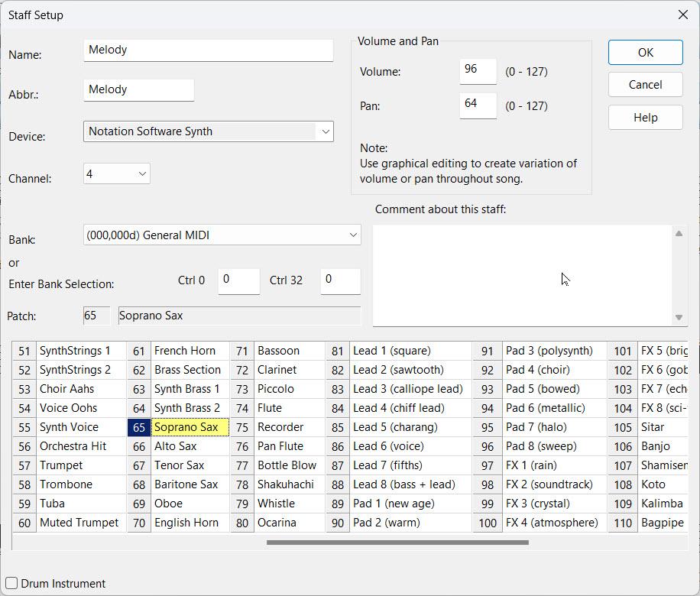Viewport: 700px width, 596px height.
Task: Select the Volume value field
Action: 478,71
